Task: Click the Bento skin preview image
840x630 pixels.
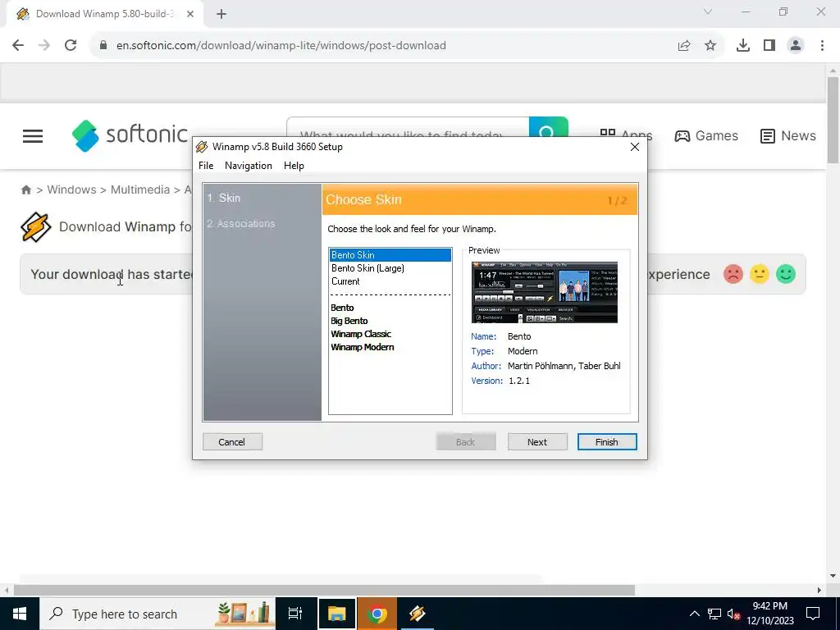Action: pyautogui.click(x=545, y=292)
